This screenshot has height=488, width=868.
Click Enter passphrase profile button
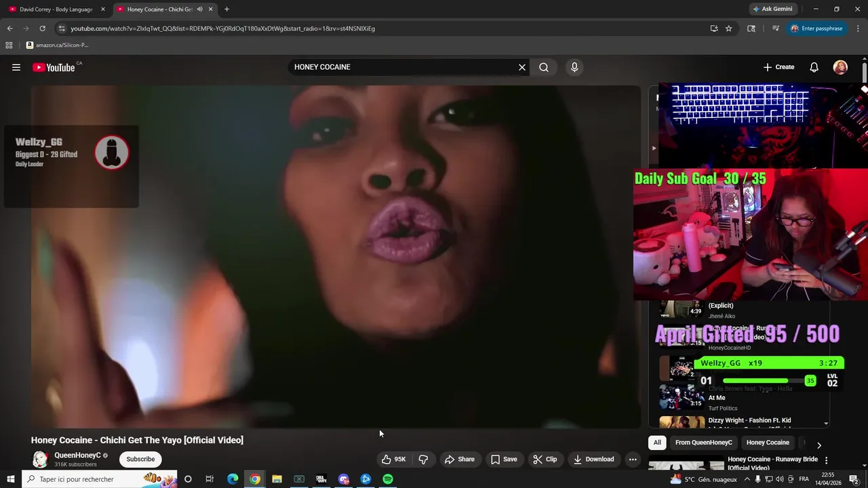(x=816, y=28)
